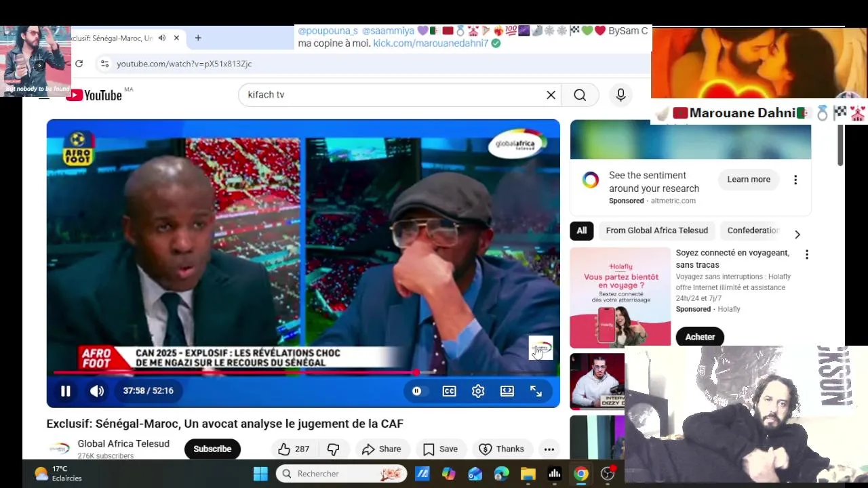Screen dimensions: 868x488
Task: Close the Sénégal-Maroc browser tab
Action: point(176,38)
